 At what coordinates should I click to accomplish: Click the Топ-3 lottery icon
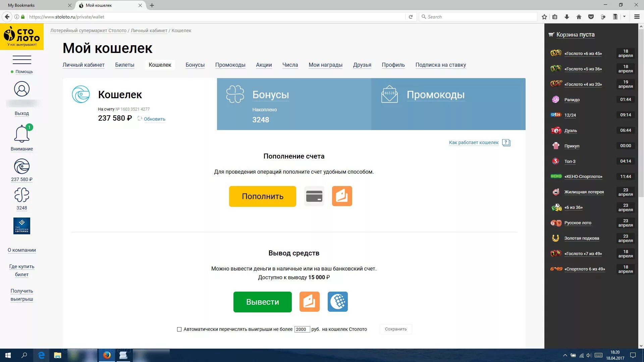coord(556,161)
